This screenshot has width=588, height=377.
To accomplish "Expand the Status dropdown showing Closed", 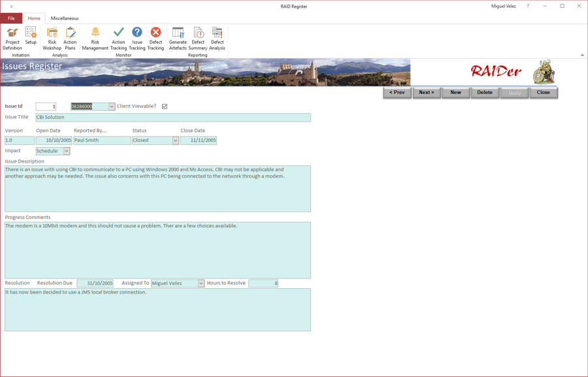I will 176,140.
